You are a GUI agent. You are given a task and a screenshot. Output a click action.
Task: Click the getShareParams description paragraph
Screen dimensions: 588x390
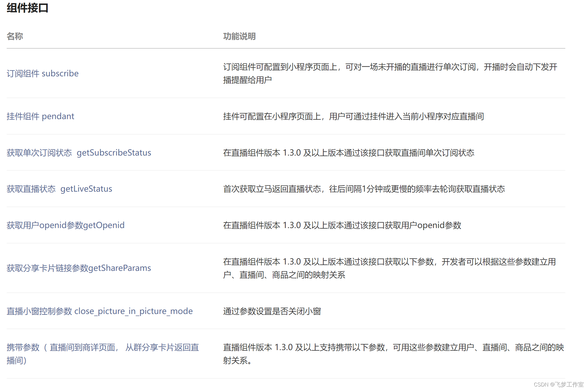(x=389, y=262)
